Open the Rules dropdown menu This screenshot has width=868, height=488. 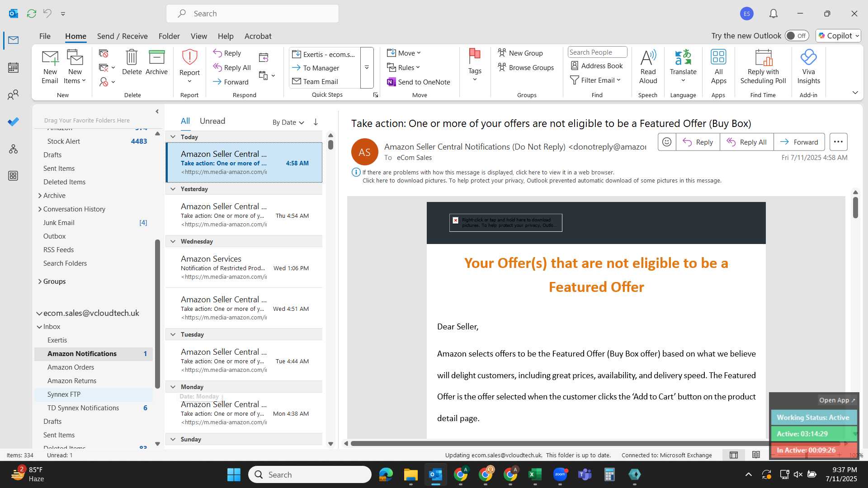click(x=403, y=67)
